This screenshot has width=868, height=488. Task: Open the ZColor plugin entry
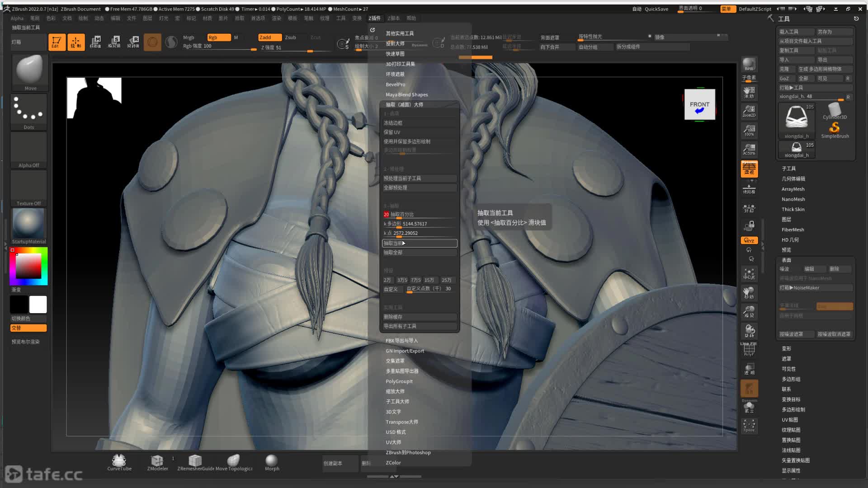click(393, 463)
